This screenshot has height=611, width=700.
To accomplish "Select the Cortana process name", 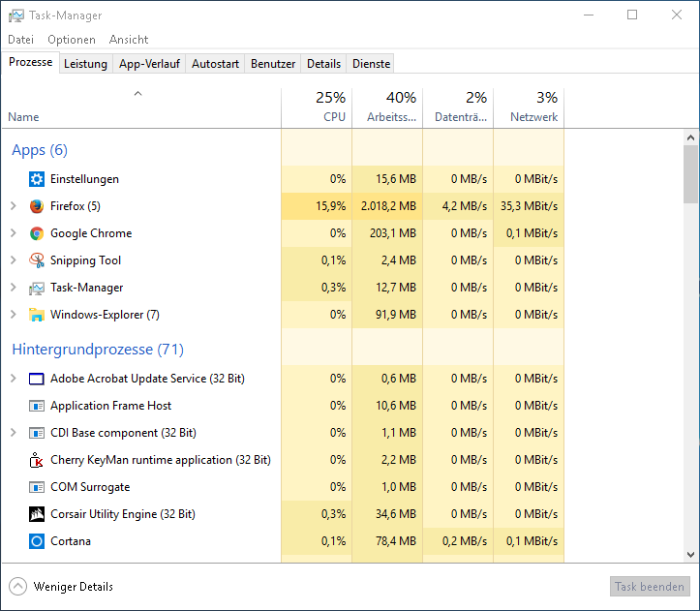I will point(71,541).
